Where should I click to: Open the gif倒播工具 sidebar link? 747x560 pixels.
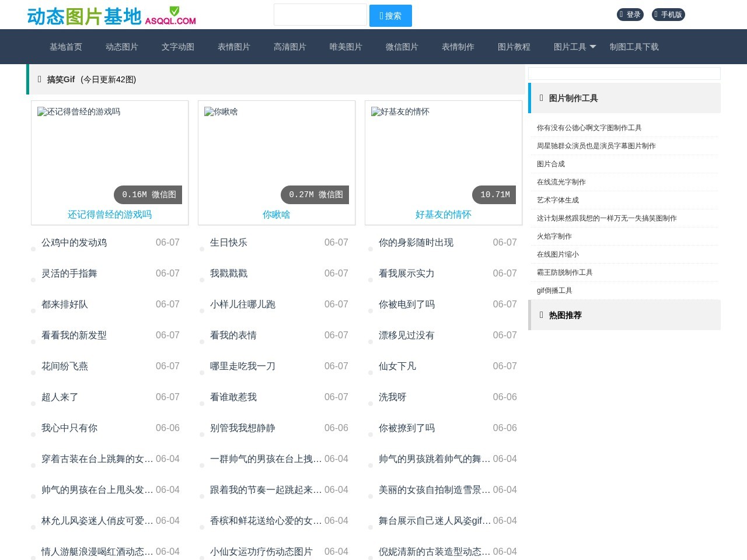[553, 290]
